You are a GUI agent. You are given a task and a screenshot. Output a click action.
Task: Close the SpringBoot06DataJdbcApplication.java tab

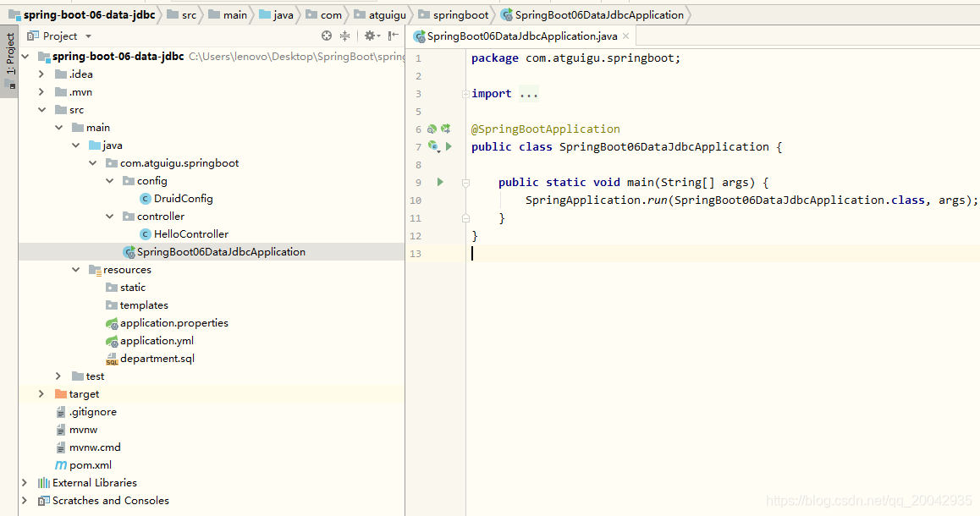click(626, 36)
